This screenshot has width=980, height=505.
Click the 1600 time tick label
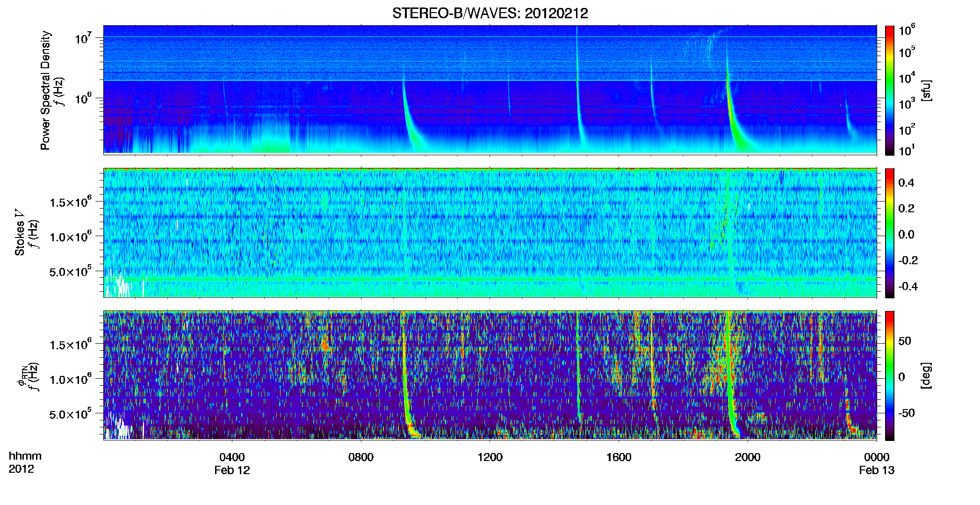tap(619, 457)
